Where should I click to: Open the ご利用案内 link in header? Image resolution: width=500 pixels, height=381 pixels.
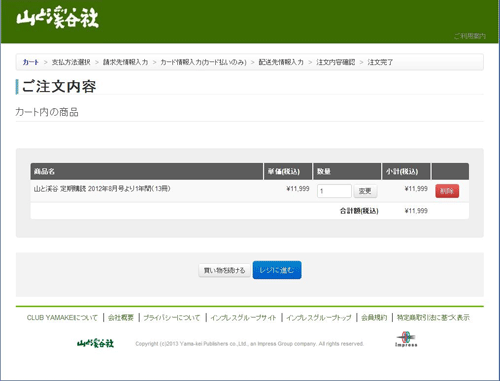470,36
